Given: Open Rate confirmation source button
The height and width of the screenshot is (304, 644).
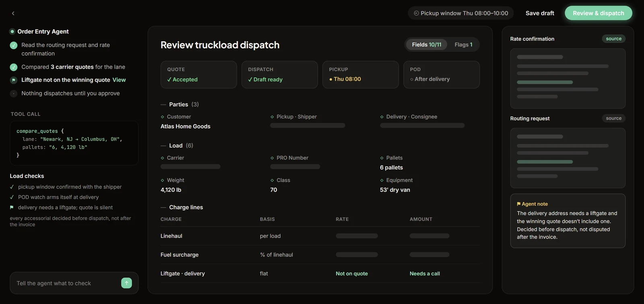Looking at the screenshot, I should pos(614,39).
